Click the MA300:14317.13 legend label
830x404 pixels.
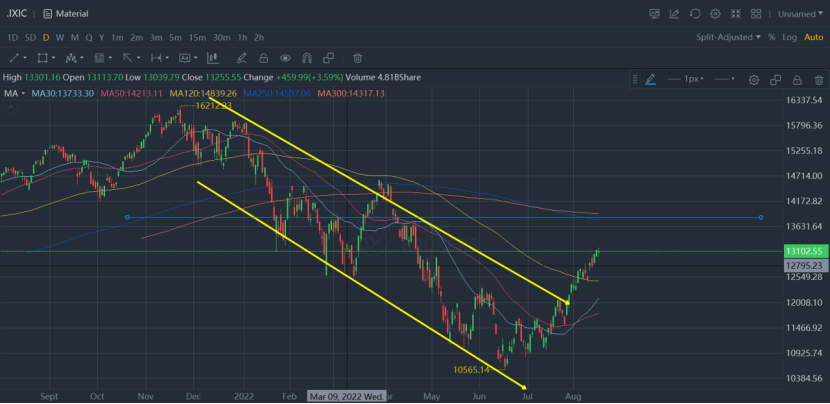(351, 93)
